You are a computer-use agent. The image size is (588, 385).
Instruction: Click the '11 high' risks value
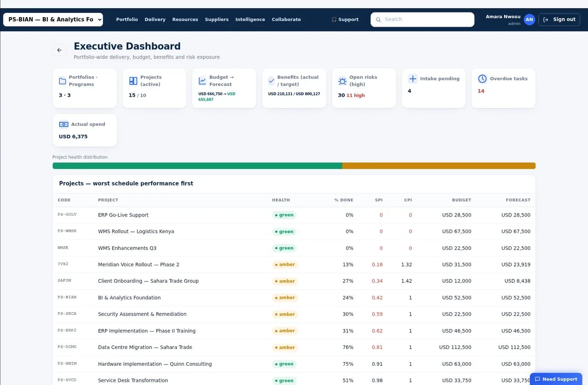pos(356,95)
